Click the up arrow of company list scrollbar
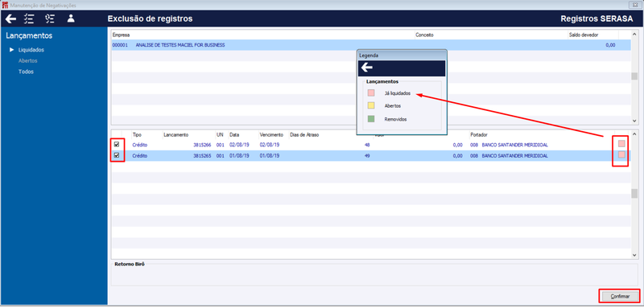The height and width of the screenshot is (308, 644). pos(634,34)
